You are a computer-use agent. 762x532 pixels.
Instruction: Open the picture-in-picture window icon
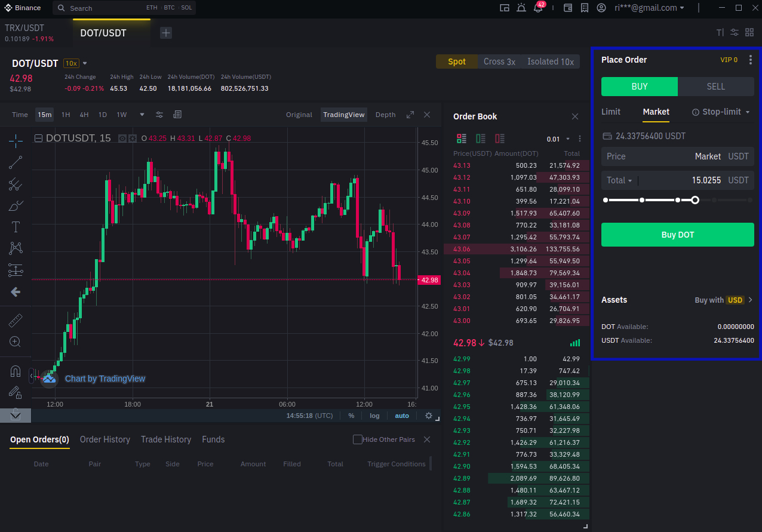(505, 8)
